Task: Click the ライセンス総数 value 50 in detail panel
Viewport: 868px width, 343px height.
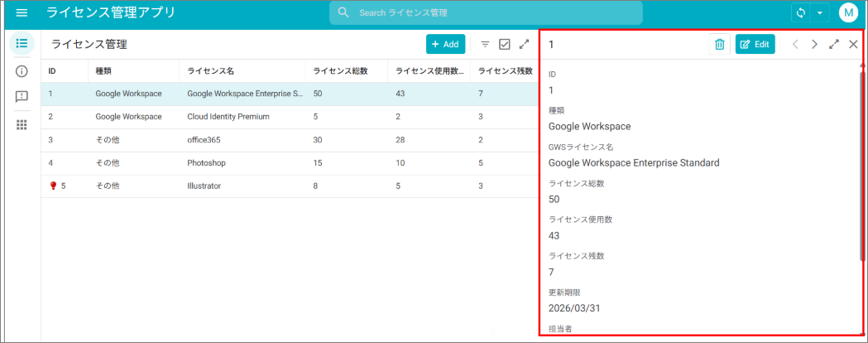Action: coord(554,200)
